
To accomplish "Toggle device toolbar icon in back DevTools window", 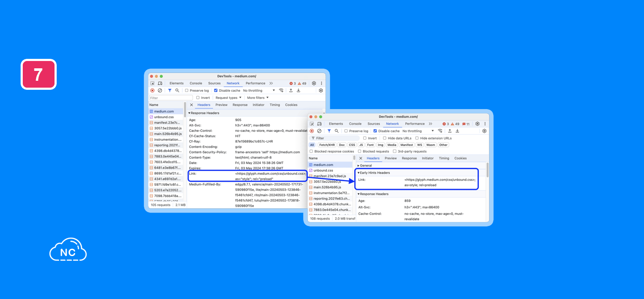I will tap(160, 83).
